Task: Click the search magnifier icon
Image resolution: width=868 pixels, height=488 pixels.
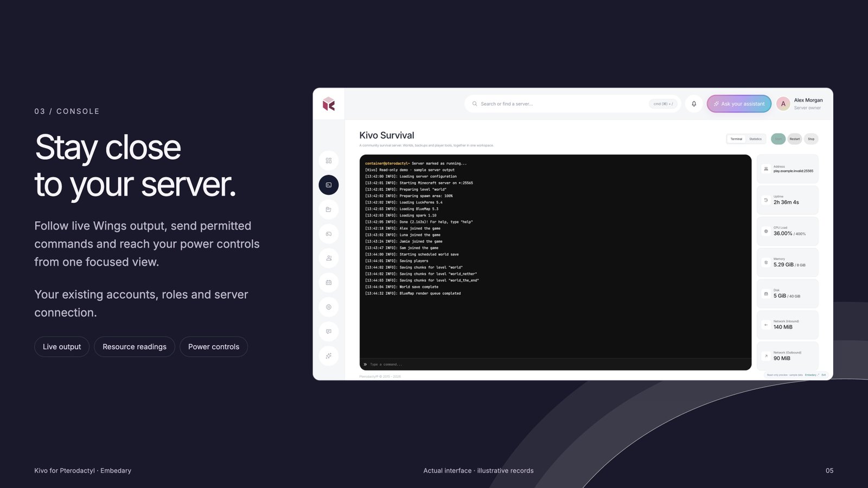Action: pos(475,104)
